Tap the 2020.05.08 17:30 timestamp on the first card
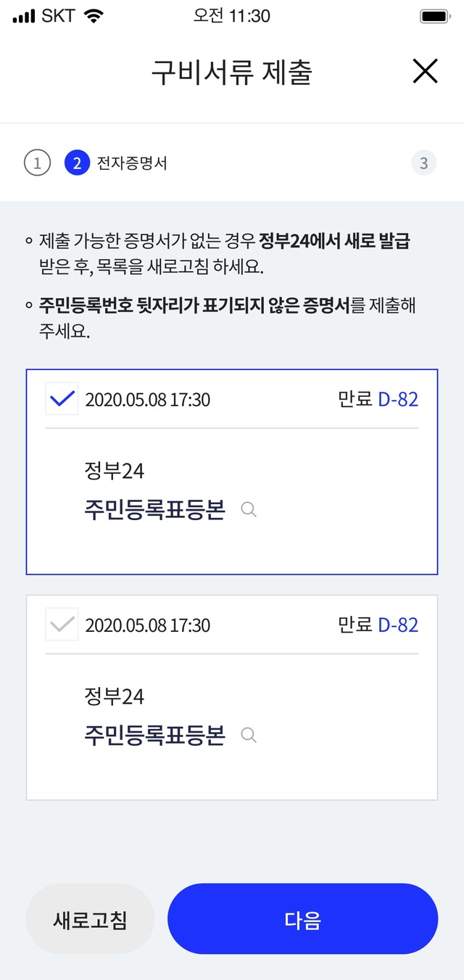The height and width of the screenshot is (980, 464). click(149, 398)
